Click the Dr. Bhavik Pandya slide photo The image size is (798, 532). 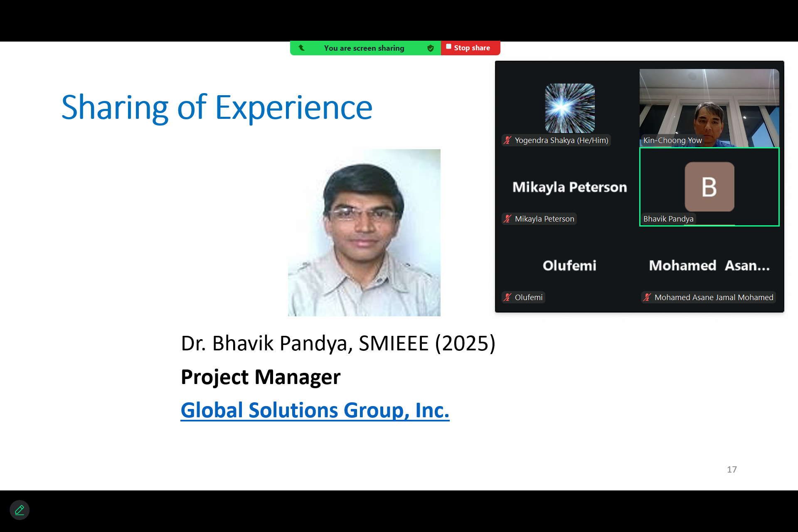(364, 233)
